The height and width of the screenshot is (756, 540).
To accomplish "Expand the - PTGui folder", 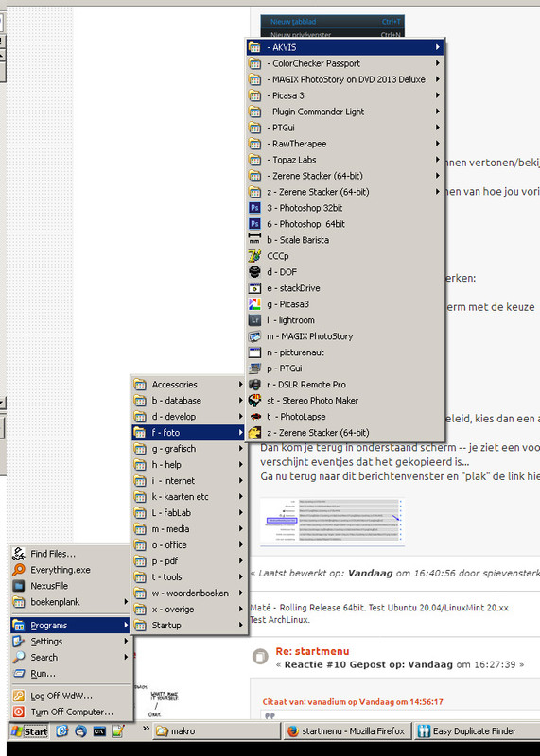I will pos(345,128).
